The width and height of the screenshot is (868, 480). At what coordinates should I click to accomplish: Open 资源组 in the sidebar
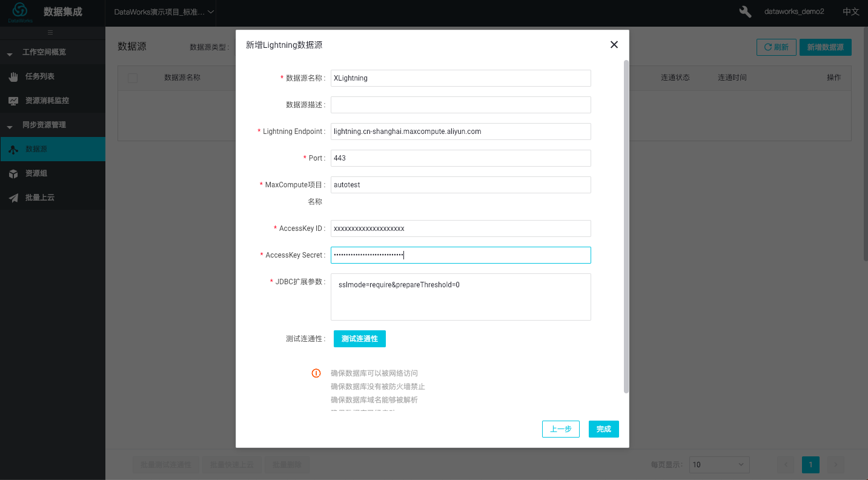click(53, 173)
